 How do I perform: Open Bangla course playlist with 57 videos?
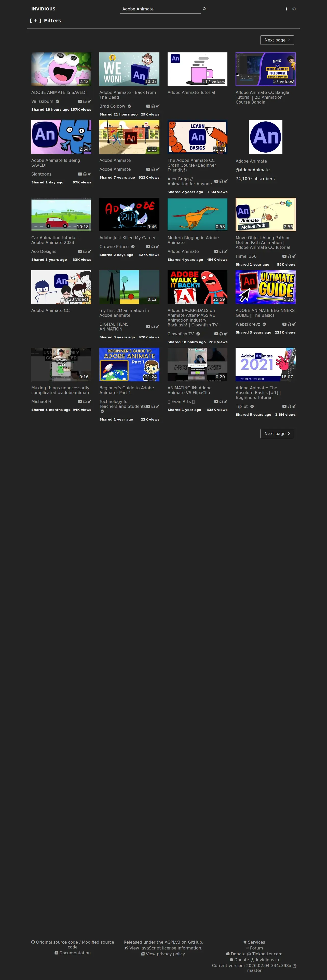point(266,69)
